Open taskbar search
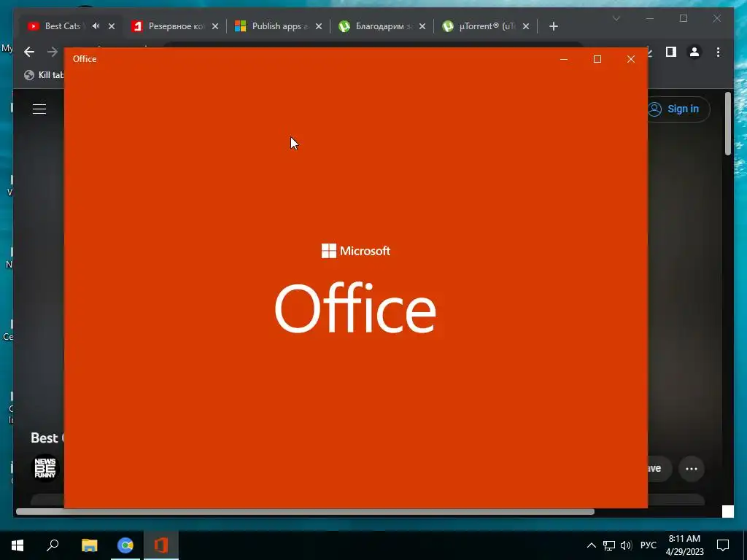This screenshot has width=747, height=560. click(53, 545)
